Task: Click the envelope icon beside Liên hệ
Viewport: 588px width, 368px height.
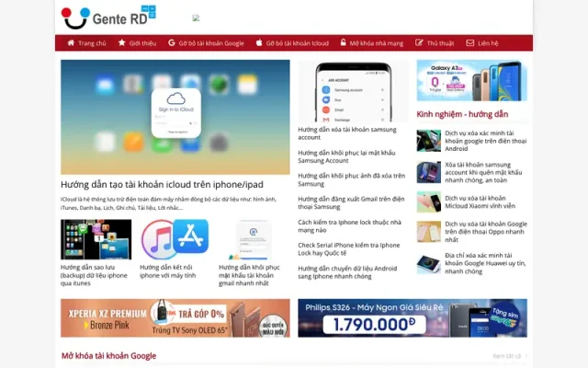Action: tap(470, 43)
